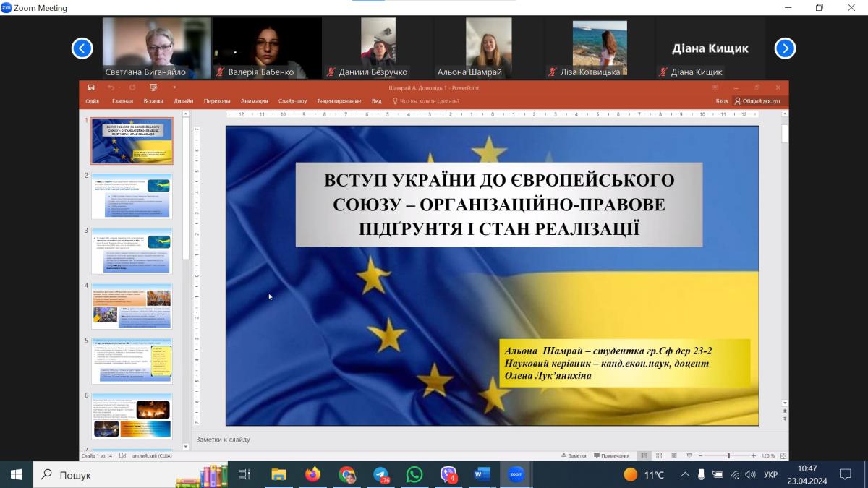Switch to the Главная ribbon tab

pyautogui.click(x=123, y=101)
